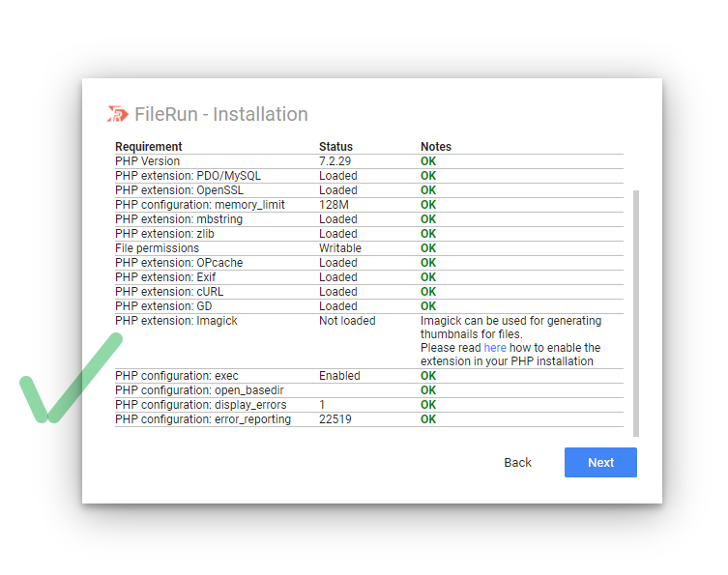Viewport: 728px width, 575px height.
Task: Click the requirements list vertical scrollbar
Action: click(x=636, y=313)
